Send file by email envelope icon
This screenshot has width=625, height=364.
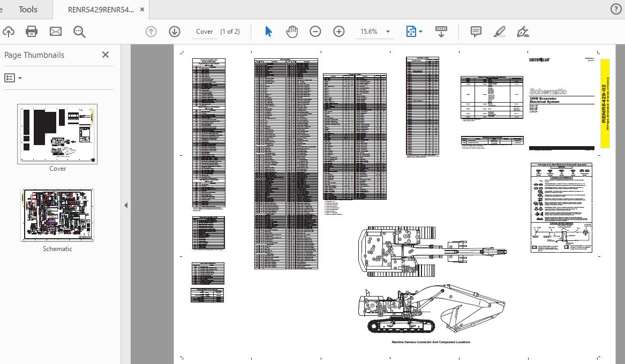pyautogui.click(x=55, y=32)
